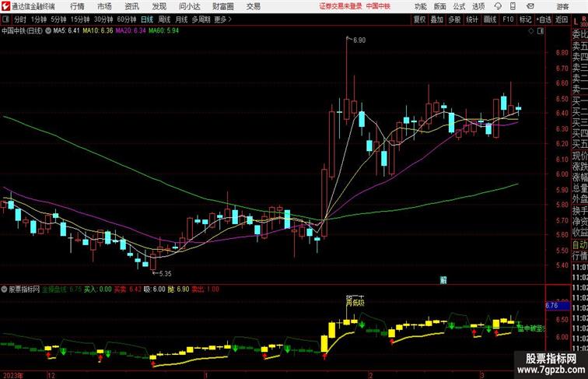This screenshot has width=588, height=379.
Task: Open the headset customer service icon
Action: point(498,6)
